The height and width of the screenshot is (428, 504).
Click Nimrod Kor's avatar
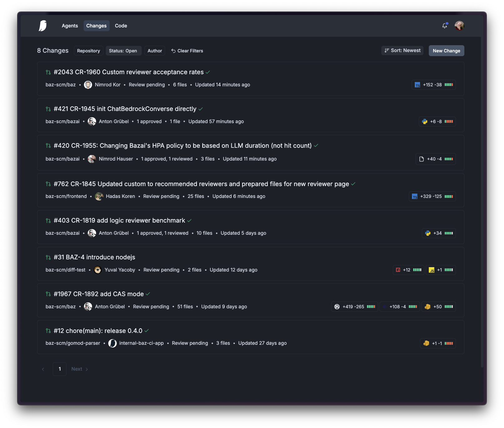tap(88, 85)
